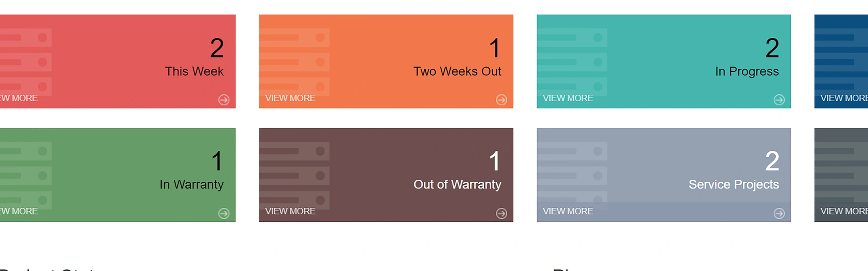Select VIEW MORE on Out of Warranty tile
Image resolution: width=868 pixels, height=271 pixels.
pos(290,211)
